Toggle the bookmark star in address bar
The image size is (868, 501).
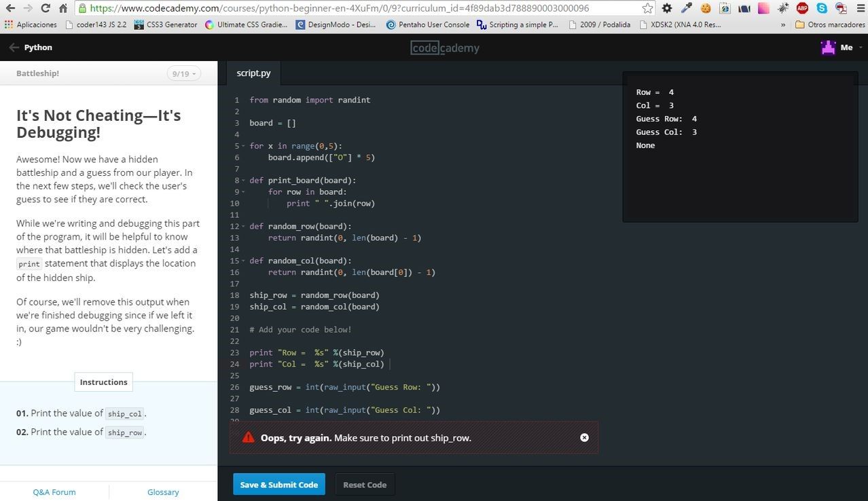(x=647, y=7)
